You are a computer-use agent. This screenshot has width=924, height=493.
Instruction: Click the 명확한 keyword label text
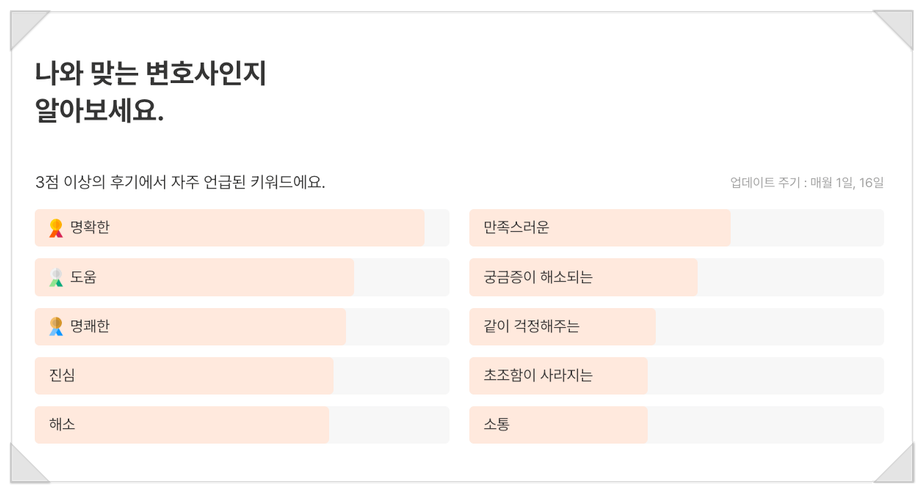90,228
